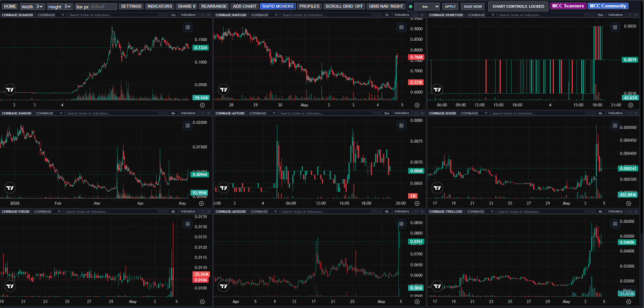Click 0.7668 price label in RAVEUSD chart
644x308 pixels.
[415, 57]
